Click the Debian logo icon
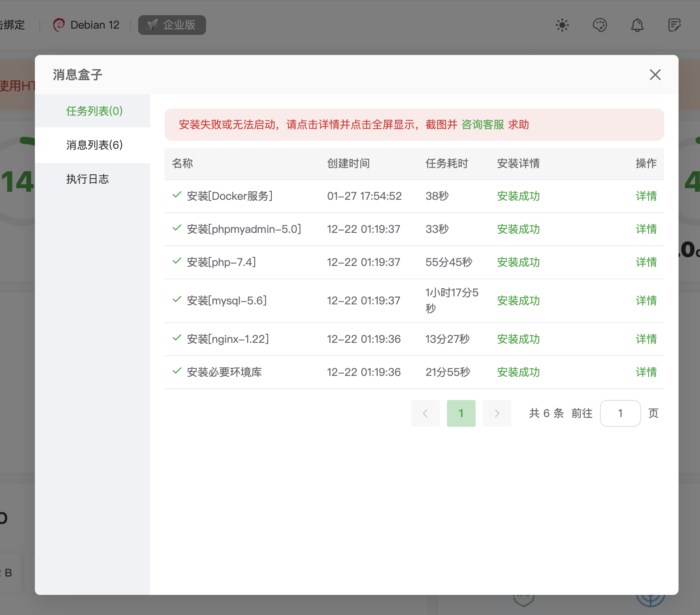 [x=59, y=25]
